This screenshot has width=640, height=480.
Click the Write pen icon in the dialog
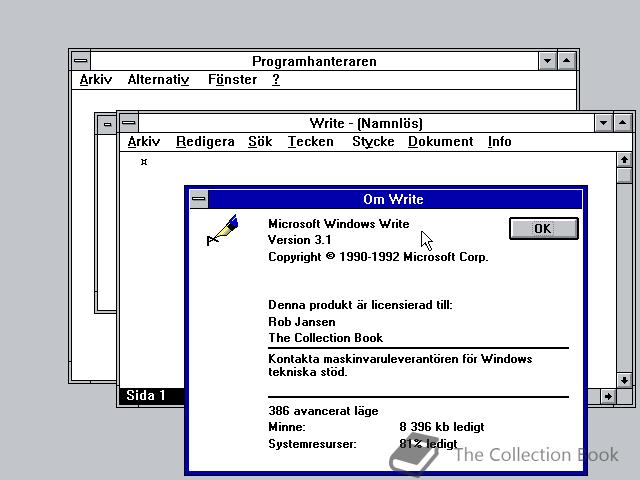click(222, 230)
